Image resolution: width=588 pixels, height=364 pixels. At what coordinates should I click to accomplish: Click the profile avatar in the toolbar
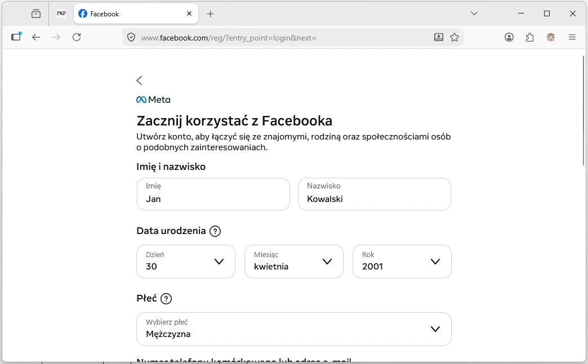point(550,37)
